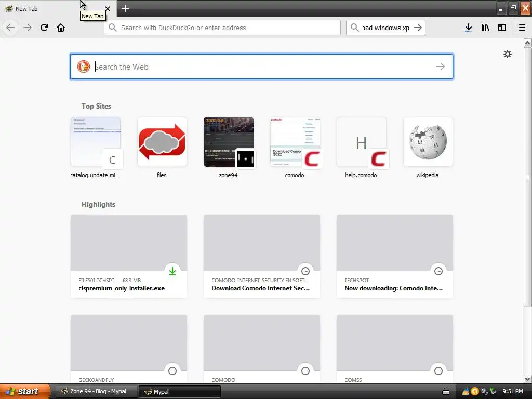This screenshot has width=532, height=399.
Task: Toggle the sidebar panel icon
Action: [x=502, y=28]
